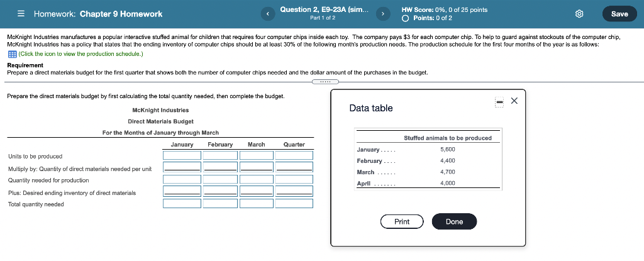Image resolution: width=644 pixels, height=261 pixels.
Task: Click the 'McKnight Industries' budget heading
Action: pyautogui.click(x=160, y=110)
